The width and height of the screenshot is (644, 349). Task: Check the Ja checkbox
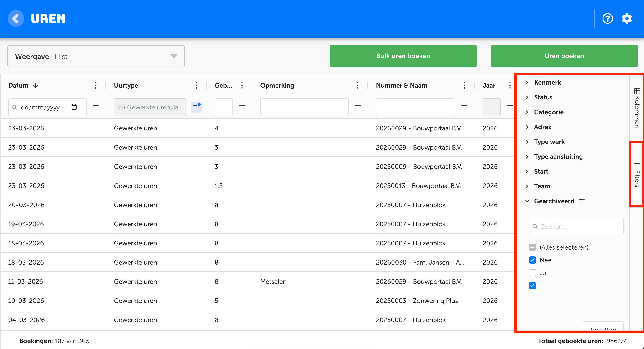(x=532, y=273)
